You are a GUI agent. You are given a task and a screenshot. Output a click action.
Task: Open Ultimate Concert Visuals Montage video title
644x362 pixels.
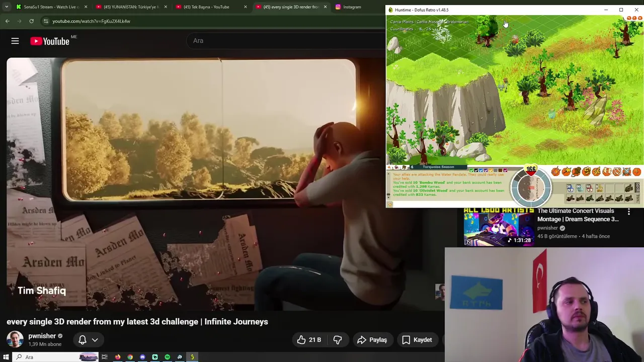pyautogui.click(x=578, y=215)
